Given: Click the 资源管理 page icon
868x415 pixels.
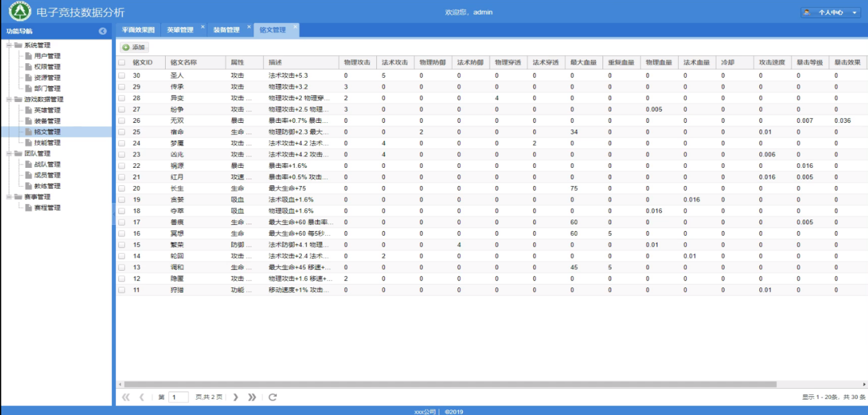Looking at the screenshot, I should (x=29, y=77).
